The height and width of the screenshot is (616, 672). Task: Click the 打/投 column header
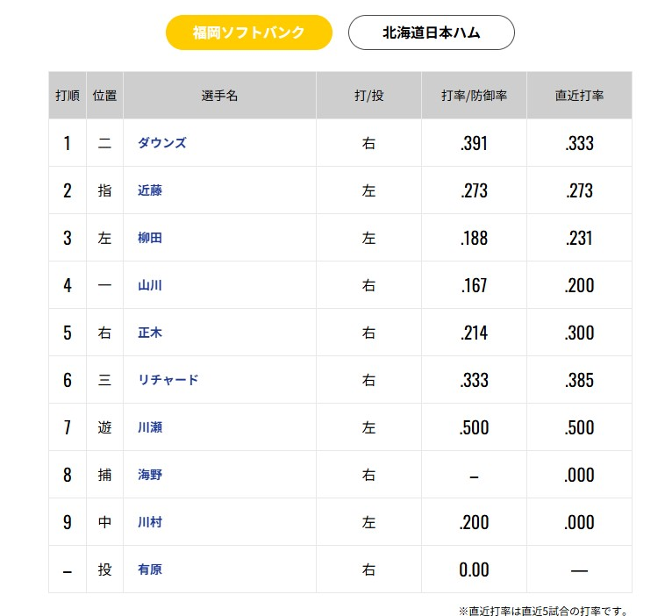(x=369, y=95)
